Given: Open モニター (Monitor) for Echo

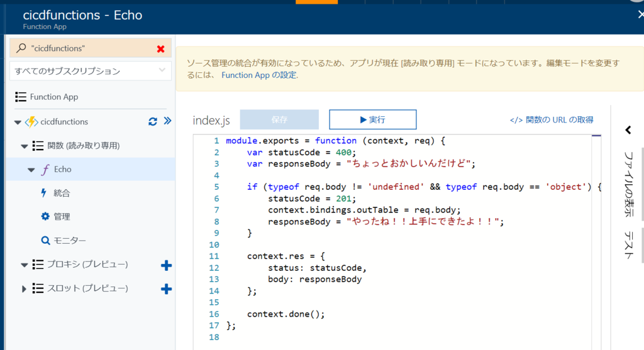Looking at the screenshot, I should [69, 241].
